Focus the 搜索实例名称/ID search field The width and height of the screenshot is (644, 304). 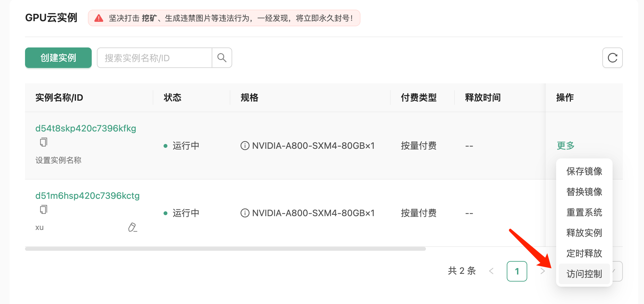click(x=155, y=58)
